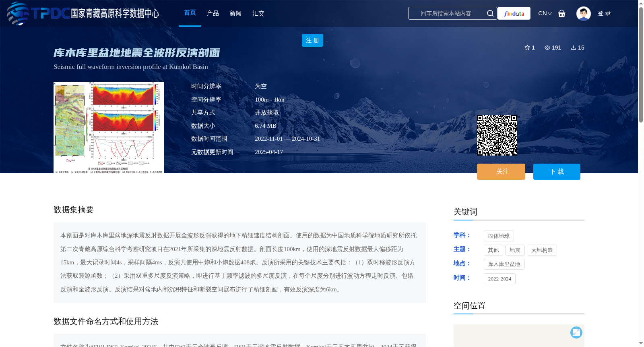This screenshot has width=644, height=347.
Task: Click the 6.74 MB data size value
Action: (266, 126)
